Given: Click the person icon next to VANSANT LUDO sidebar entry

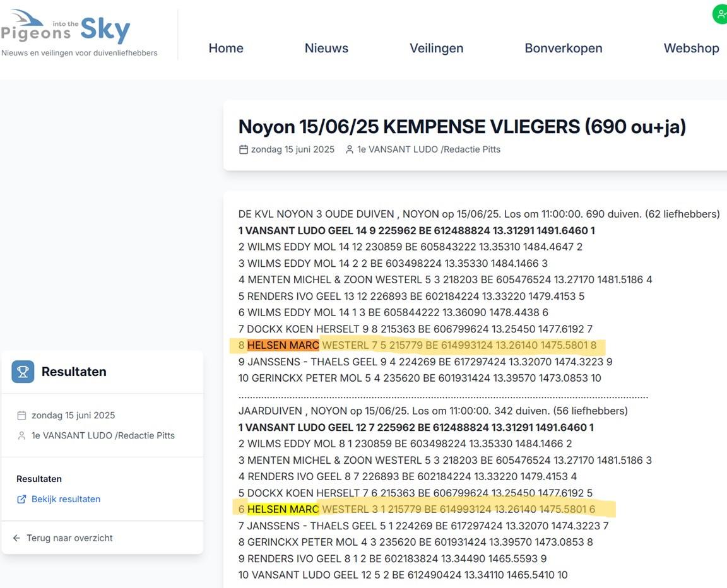Looking at the screenshot, I should pos(22,435).
